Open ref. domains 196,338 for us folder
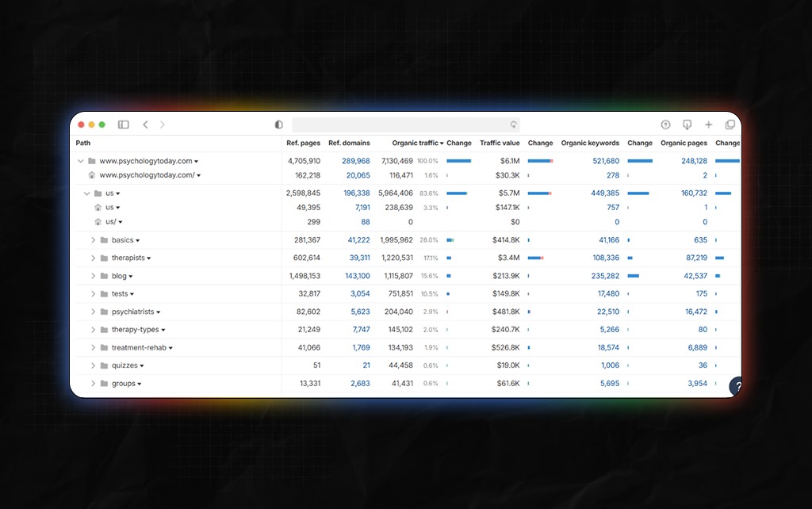 (357, 193)
